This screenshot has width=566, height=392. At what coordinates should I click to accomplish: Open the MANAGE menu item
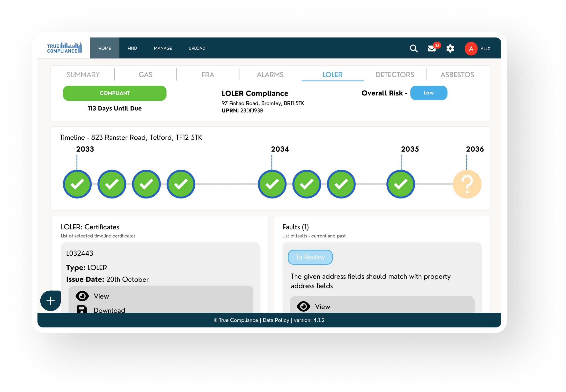click(x=163, y=48)
